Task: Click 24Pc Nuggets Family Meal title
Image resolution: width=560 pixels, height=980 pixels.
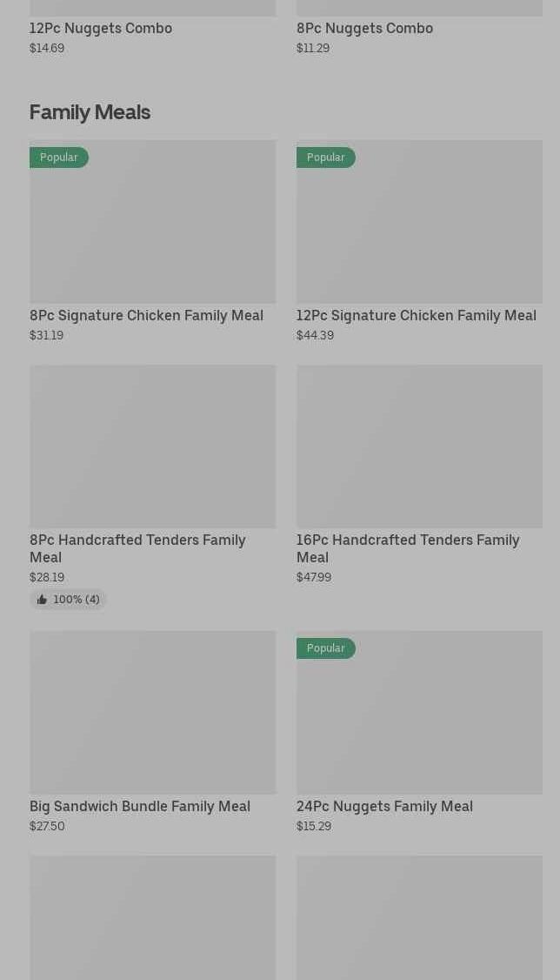Action: tap(384, 806)
